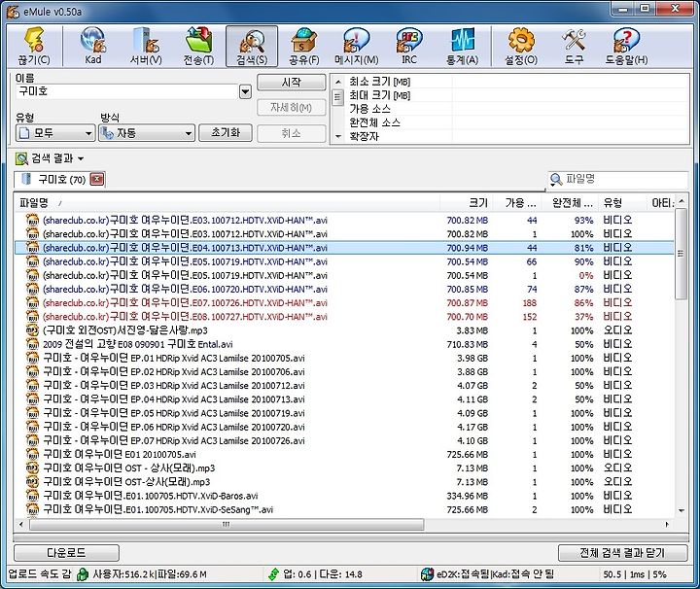
Task: Click the Disconnect (끊기) toolbar icon
Action: tap(34, 46)
